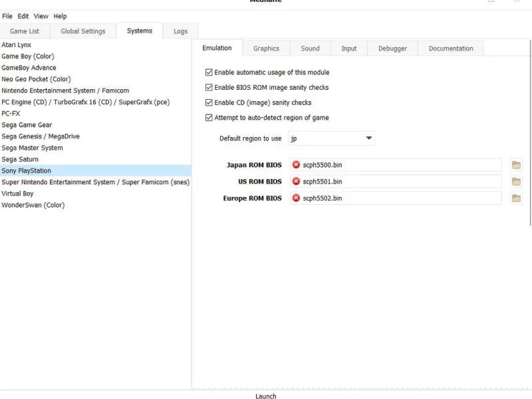Open the Debugger sub-tab

click(x=392, y=49)
